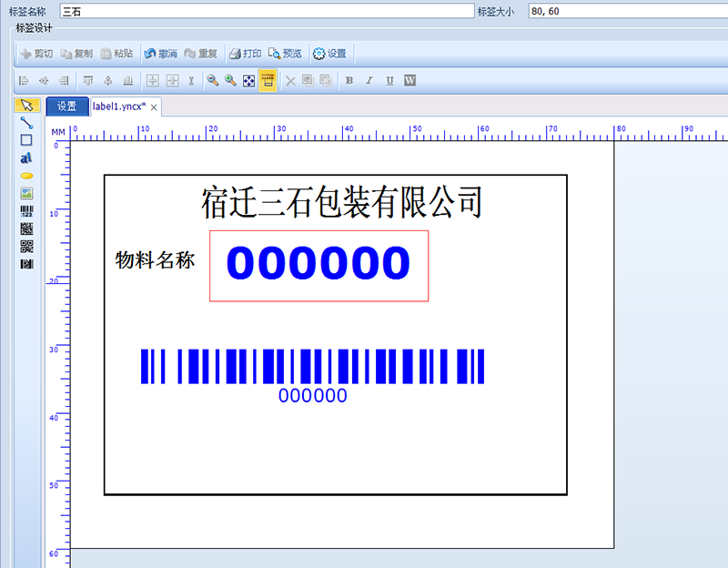
Task: Open print preview with 预览
Action: click(285, 54)
